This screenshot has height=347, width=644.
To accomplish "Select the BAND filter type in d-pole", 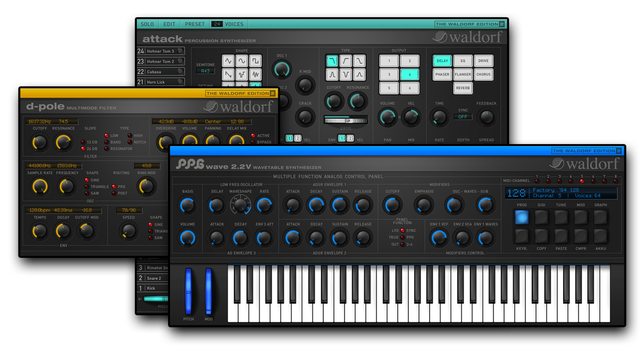I will point(106,142).
